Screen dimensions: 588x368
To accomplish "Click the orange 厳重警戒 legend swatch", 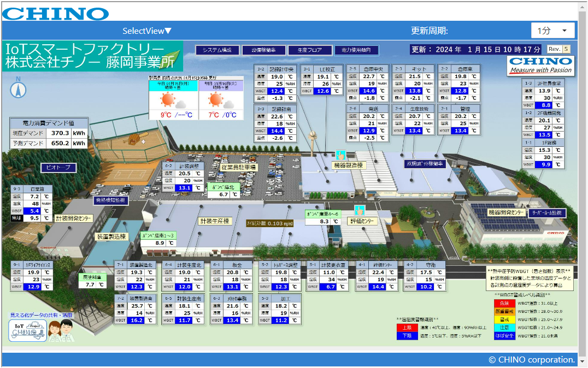I will (x=504, y=311).
